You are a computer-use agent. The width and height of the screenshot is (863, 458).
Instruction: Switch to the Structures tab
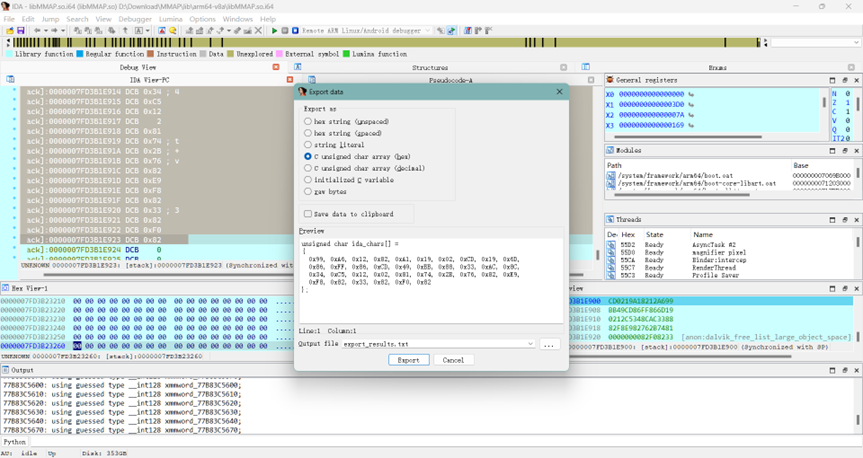pos(430,67)
